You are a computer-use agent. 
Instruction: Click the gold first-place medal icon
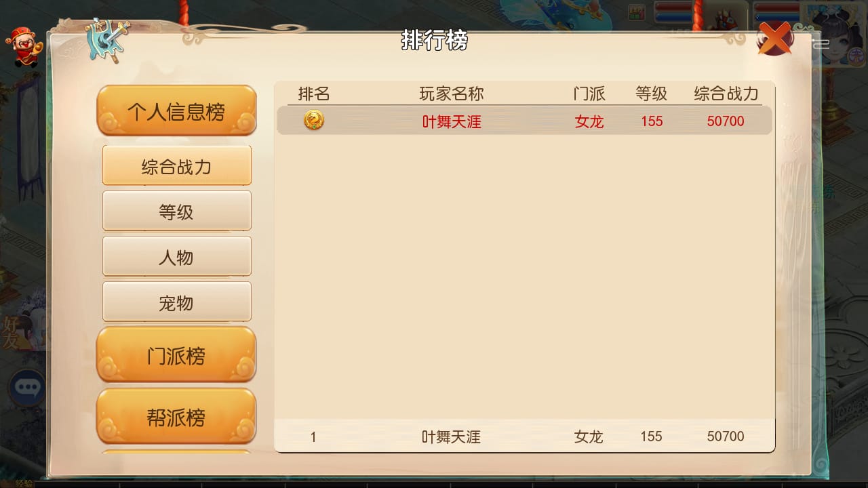click(313, 121)
